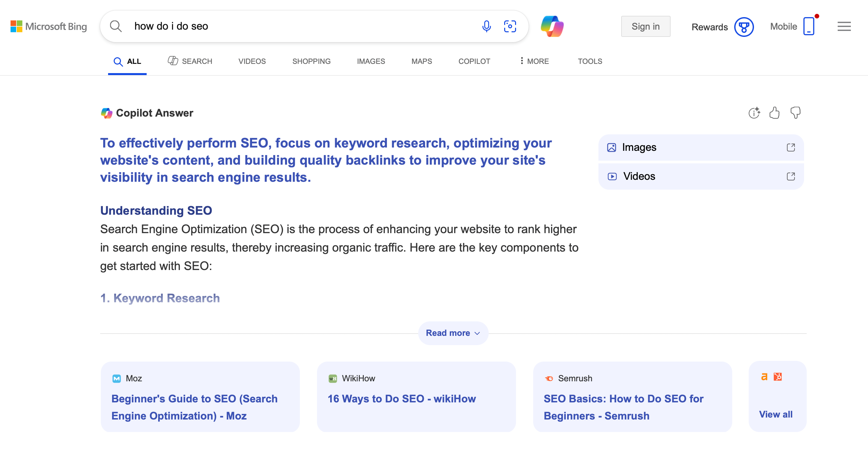Open the Images panel external link
The image size is (868, 461).
(x=791, y=148)
